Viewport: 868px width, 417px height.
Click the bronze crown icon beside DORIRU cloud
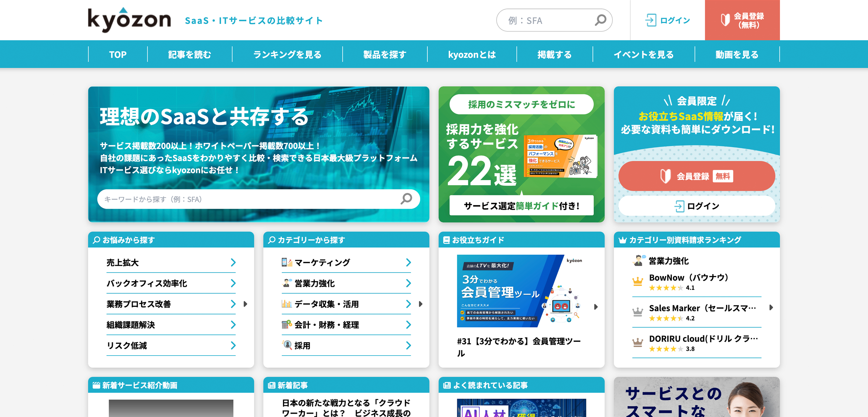tap(637, 342)
